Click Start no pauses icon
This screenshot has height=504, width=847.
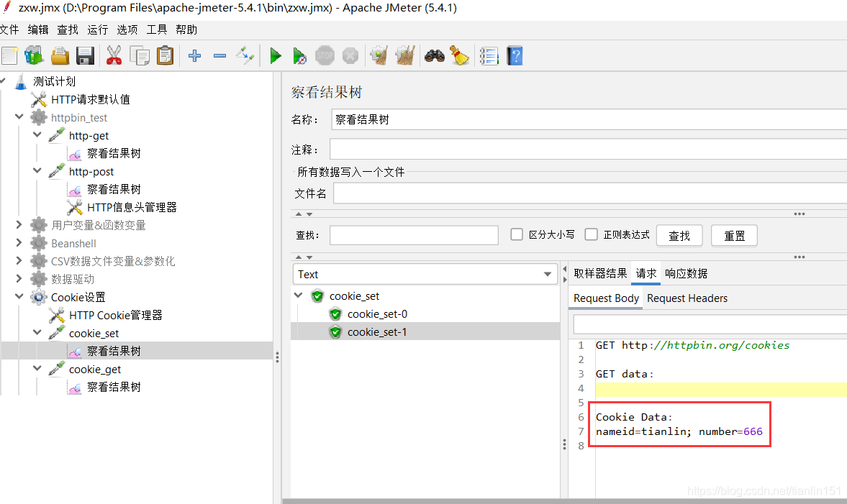point(299,55)
